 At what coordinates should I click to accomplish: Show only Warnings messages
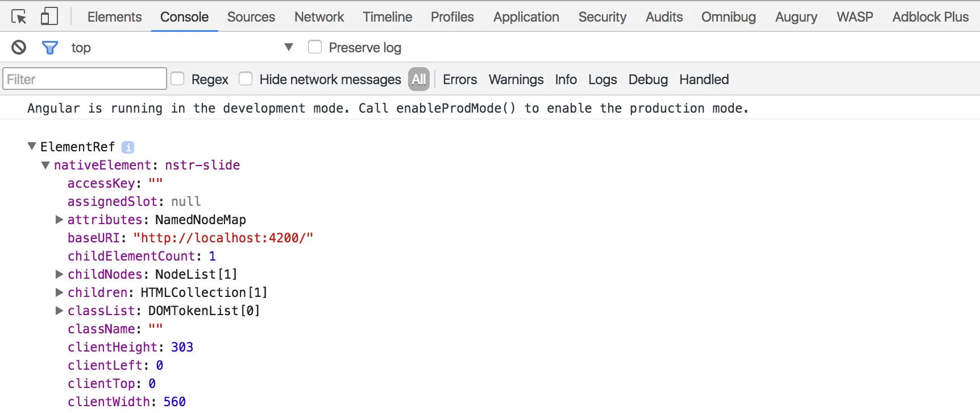click(x=516, y=80)
